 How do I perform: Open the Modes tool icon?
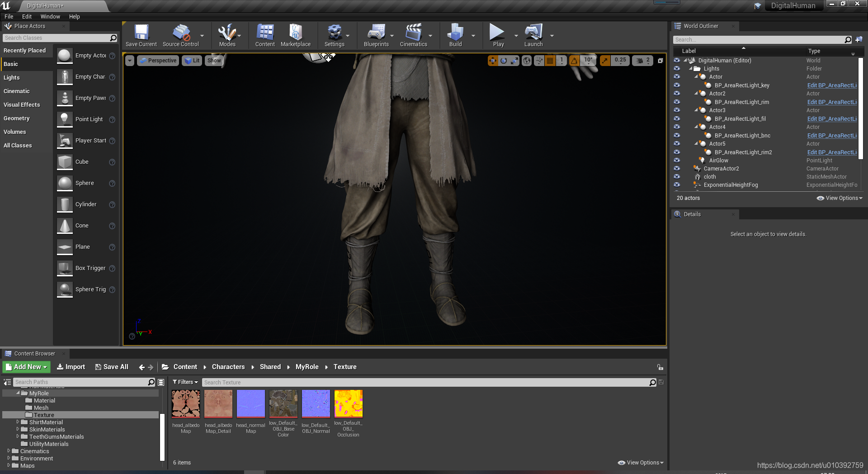(x=227, y=35)
